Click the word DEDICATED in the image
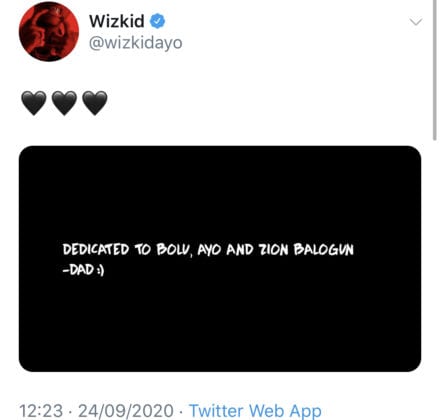This screenshot has width=440, height=420. (x=96, y=249)
